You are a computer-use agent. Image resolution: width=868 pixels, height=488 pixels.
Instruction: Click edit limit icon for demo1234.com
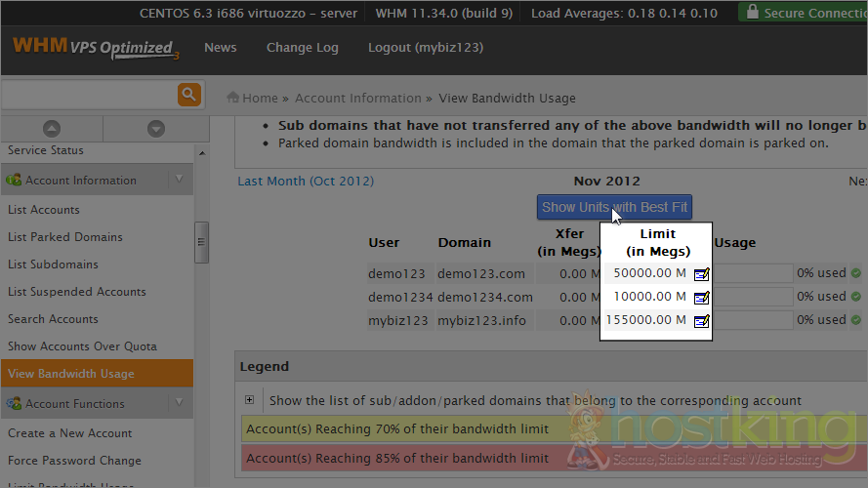pyautogui.click(x=701, y=298)
